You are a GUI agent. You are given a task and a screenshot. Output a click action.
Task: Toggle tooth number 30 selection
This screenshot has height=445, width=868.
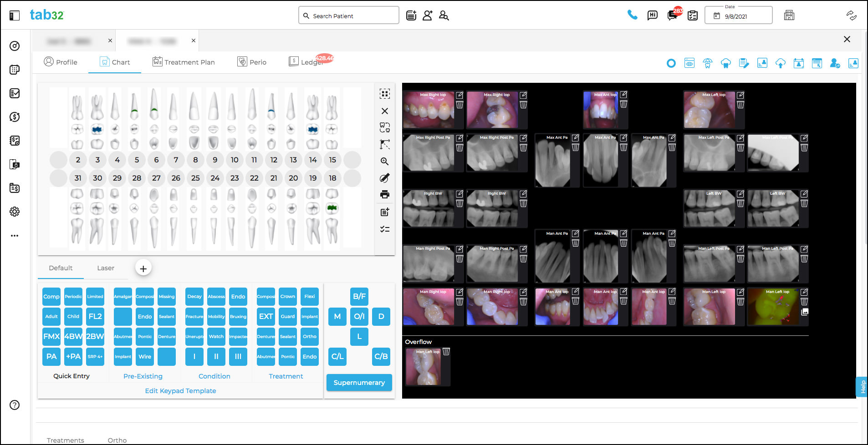(x=97, y=178)
